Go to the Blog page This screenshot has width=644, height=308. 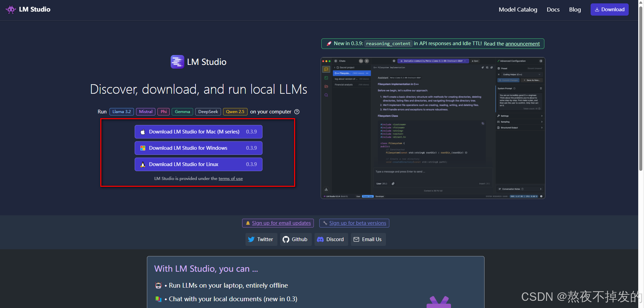575,10
